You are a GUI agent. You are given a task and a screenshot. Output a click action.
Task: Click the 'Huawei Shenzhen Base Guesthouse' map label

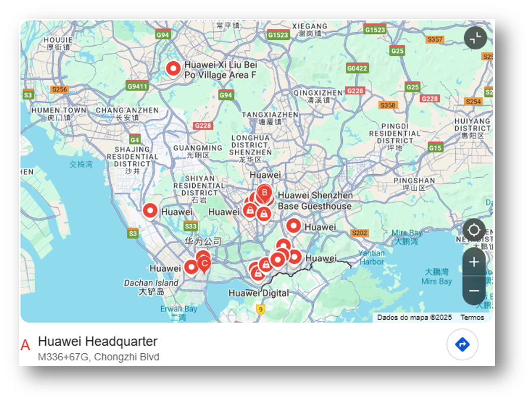[315, 201]
